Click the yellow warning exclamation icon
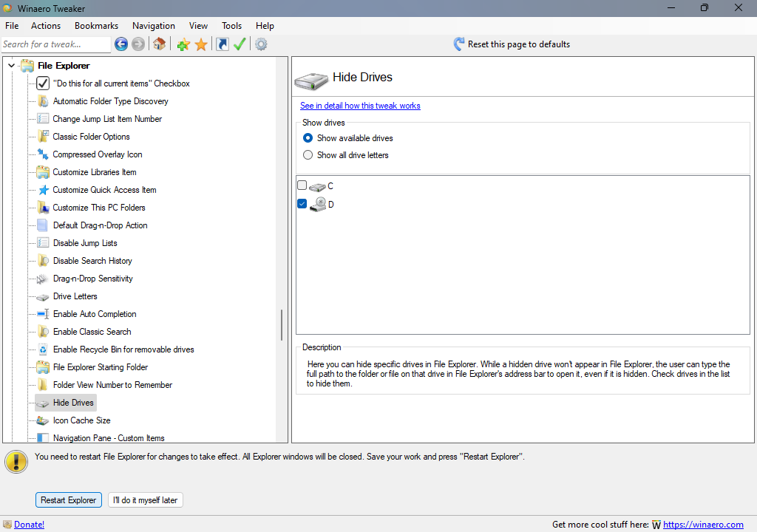Viewport: 757px width, 532px height. [x=16, y=462]
